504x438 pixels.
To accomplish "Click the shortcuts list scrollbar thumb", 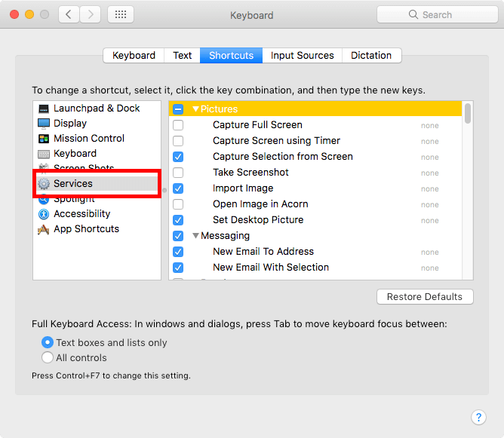I will (x=468, y=113).
